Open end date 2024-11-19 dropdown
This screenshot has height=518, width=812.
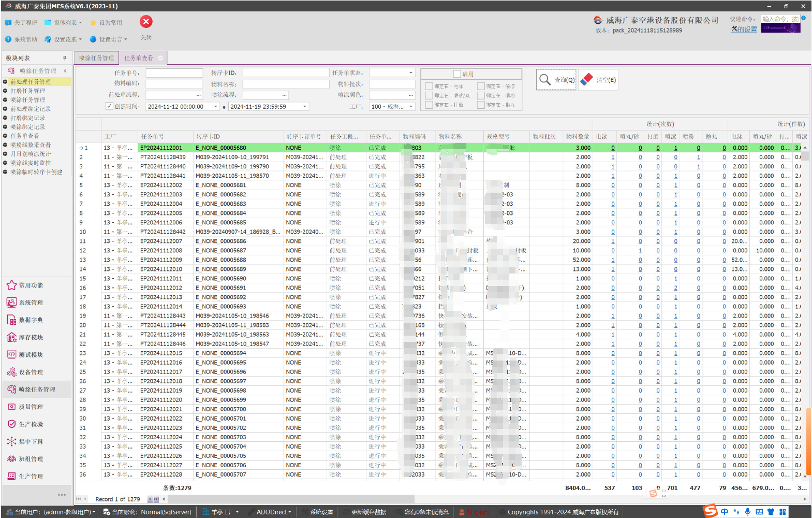point(305,107)
